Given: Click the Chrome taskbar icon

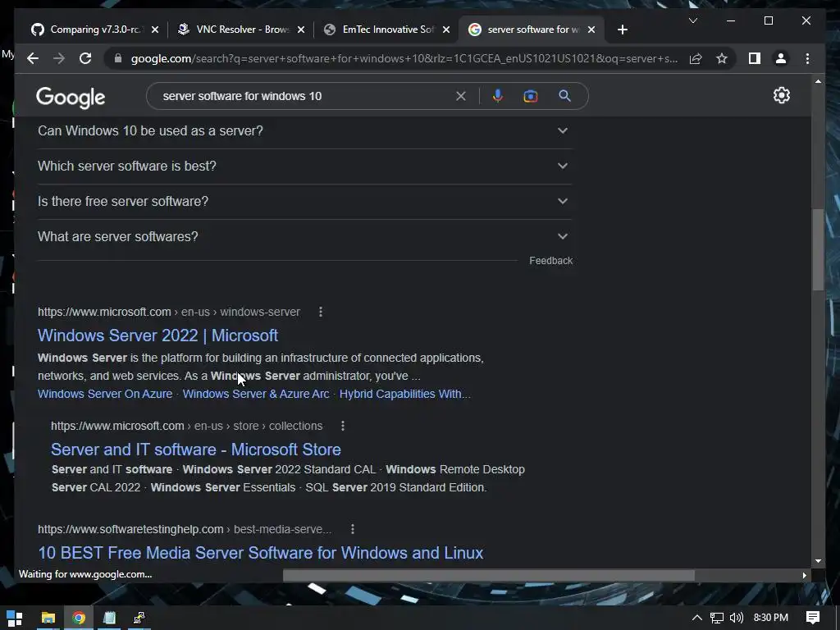Looking at the screenshot, I should point(79,618).
